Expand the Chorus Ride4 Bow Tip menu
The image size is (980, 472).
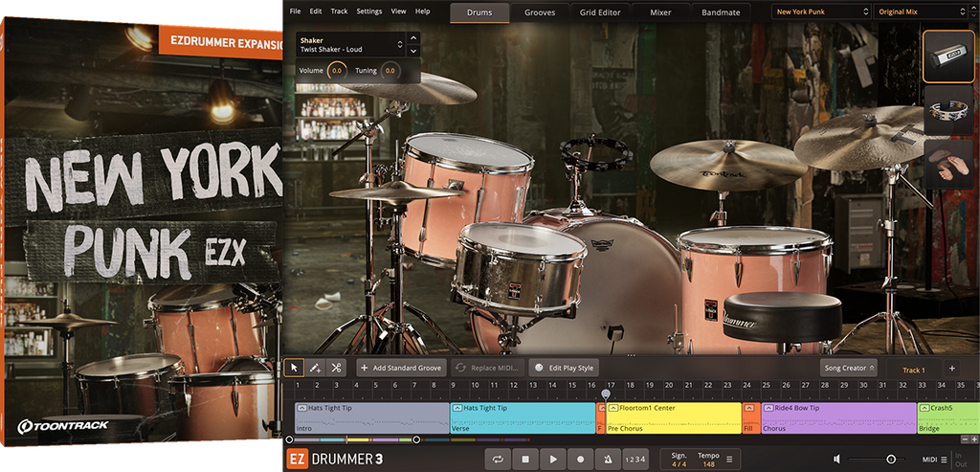tap(768, 408)
